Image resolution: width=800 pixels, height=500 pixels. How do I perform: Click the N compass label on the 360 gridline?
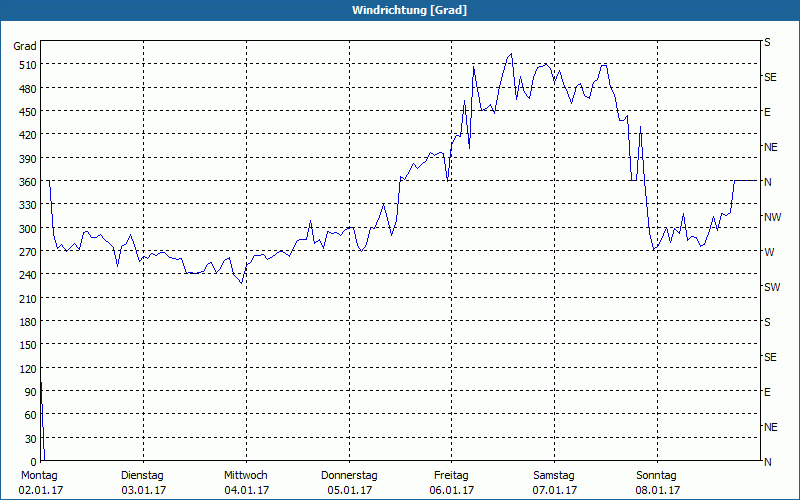coord(768,182)
